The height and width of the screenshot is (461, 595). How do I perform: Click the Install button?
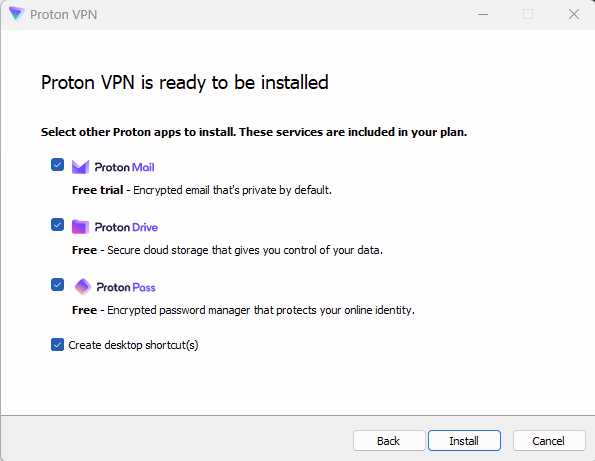tap(464, 441)
